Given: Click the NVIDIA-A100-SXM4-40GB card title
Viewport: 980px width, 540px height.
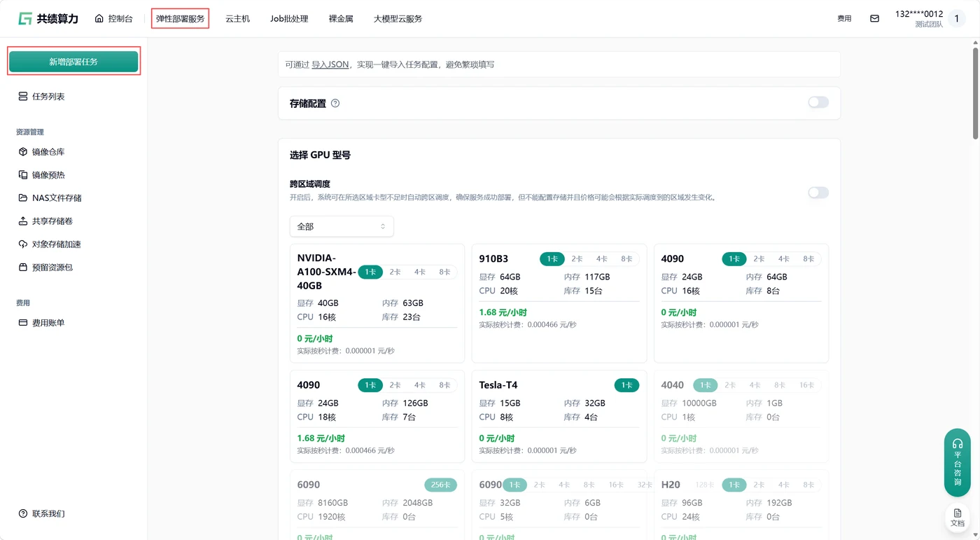Looking at the screenshot, I should [326, 272].
